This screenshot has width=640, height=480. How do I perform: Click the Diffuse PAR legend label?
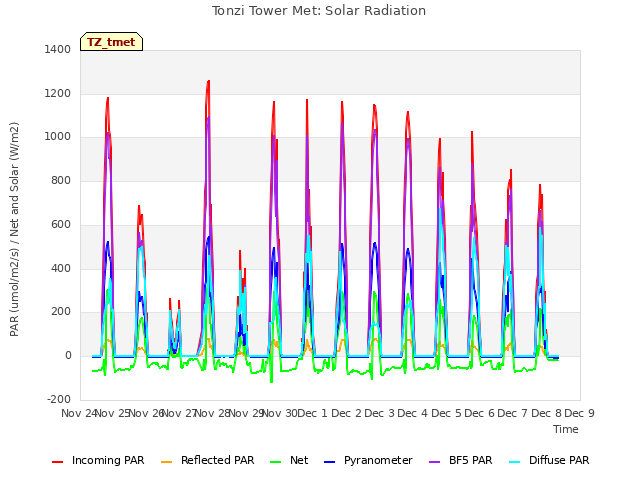559,460
